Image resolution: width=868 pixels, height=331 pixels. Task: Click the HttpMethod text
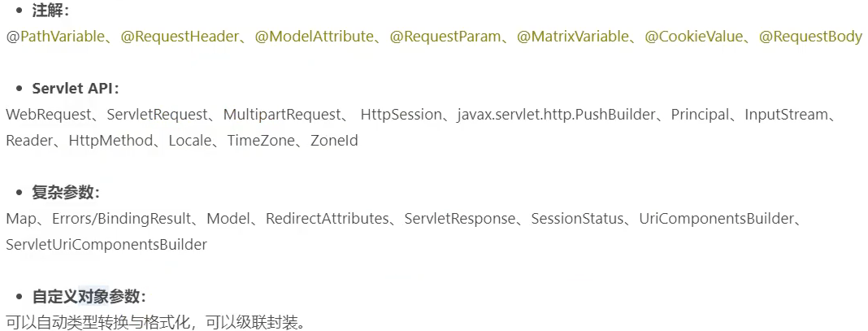tap(111, 141)
